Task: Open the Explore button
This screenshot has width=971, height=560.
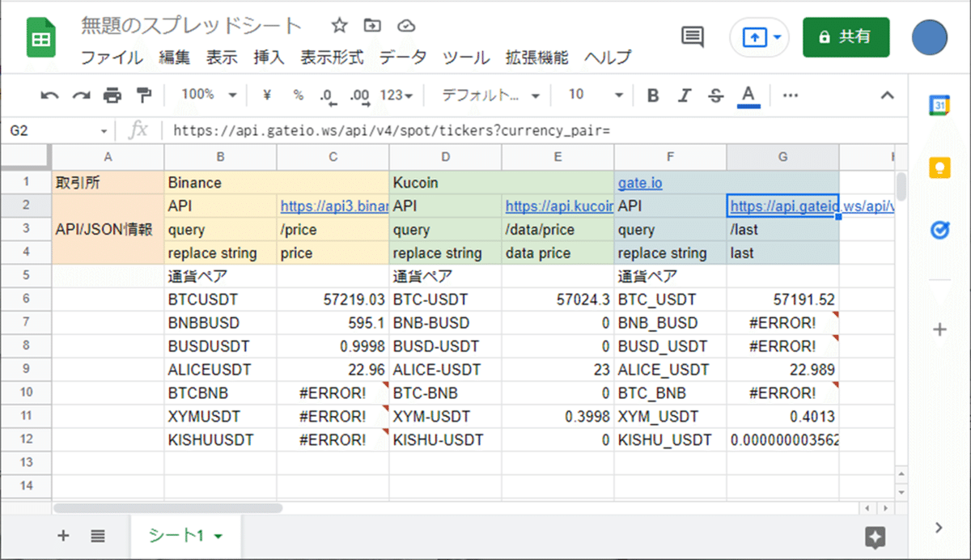Action: coord(875,537)
